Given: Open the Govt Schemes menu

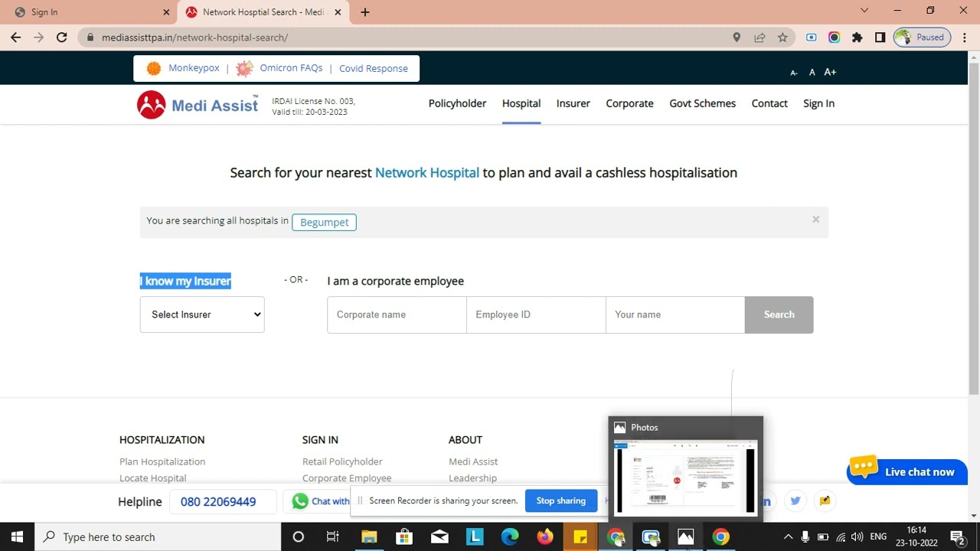Looking at the screenshot, I should point(702,103).
